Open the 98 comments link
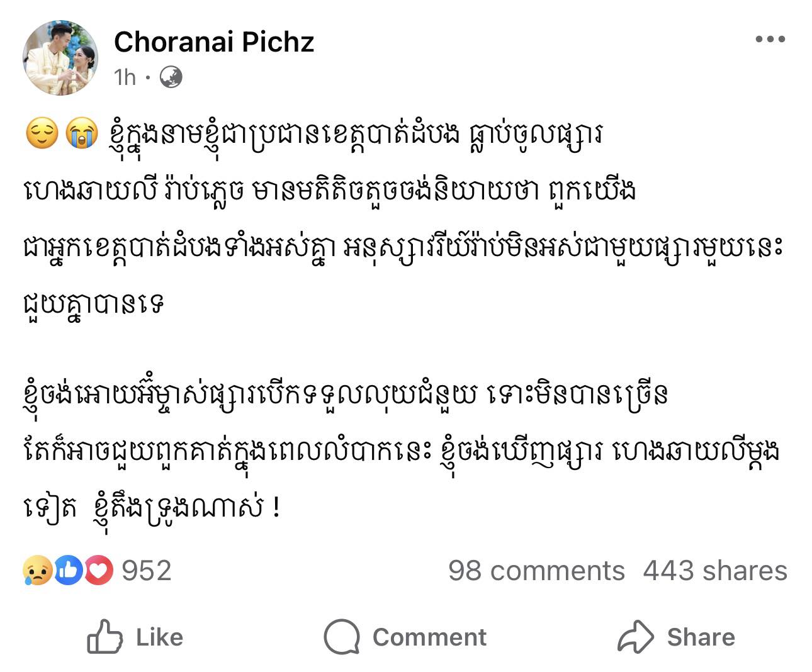 (536, 571)
